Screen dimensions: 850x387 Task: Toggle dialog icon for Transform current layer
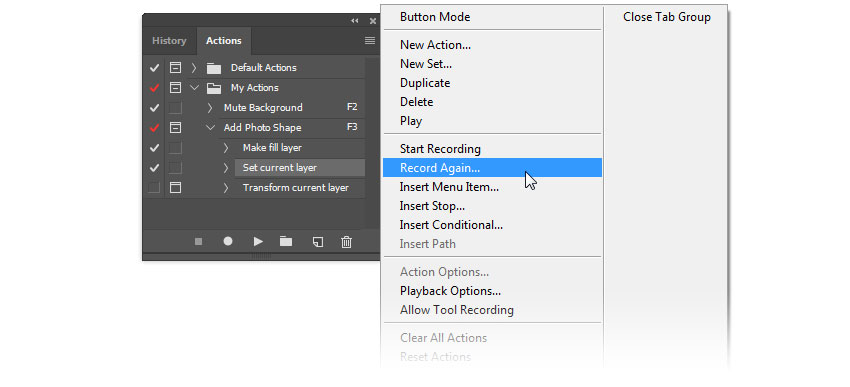[x=175, y=188]
